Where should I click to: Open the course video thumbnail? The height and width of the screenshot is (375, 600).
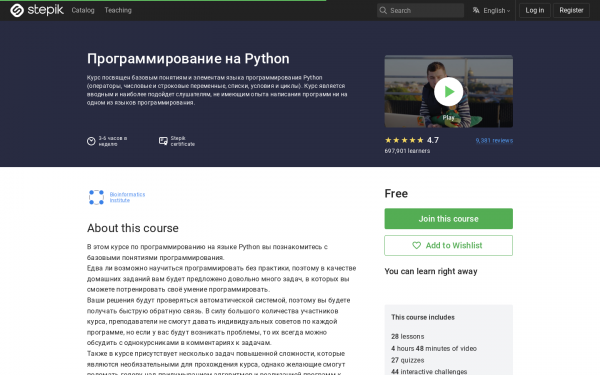coord(448,91)
